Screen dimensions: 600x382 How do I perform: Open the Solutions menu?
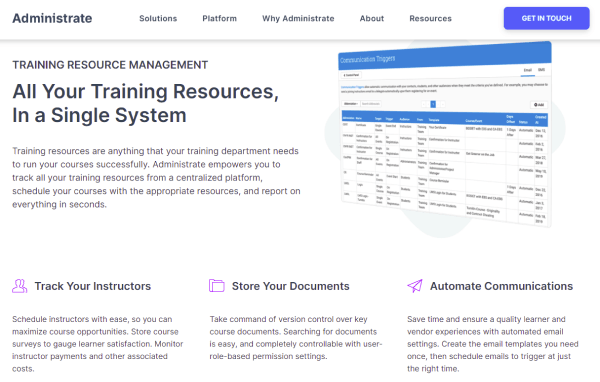(x=158, y=18)
